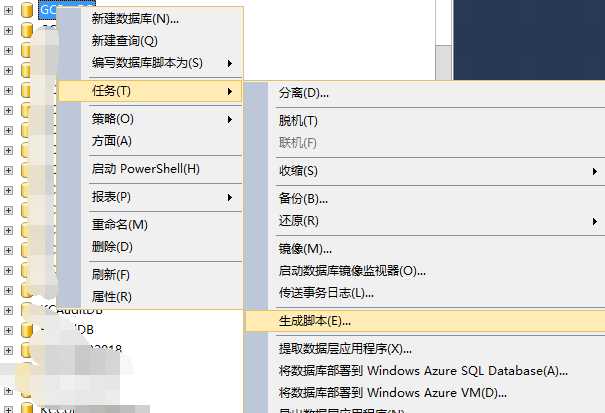Click database icon of selected GC row
This screenshot has width=605, height=413.
[27, 10]
